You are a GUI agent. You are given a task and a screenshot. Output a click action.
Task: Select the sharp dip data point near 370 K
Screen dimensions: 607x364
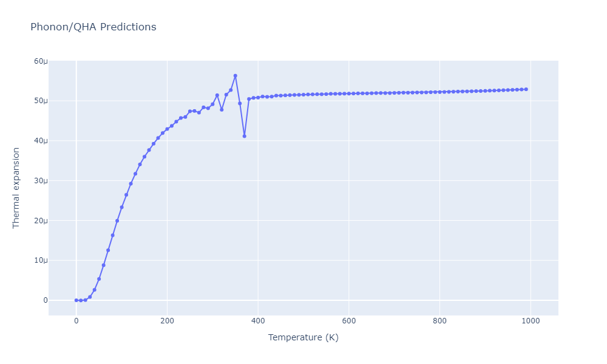244,136
